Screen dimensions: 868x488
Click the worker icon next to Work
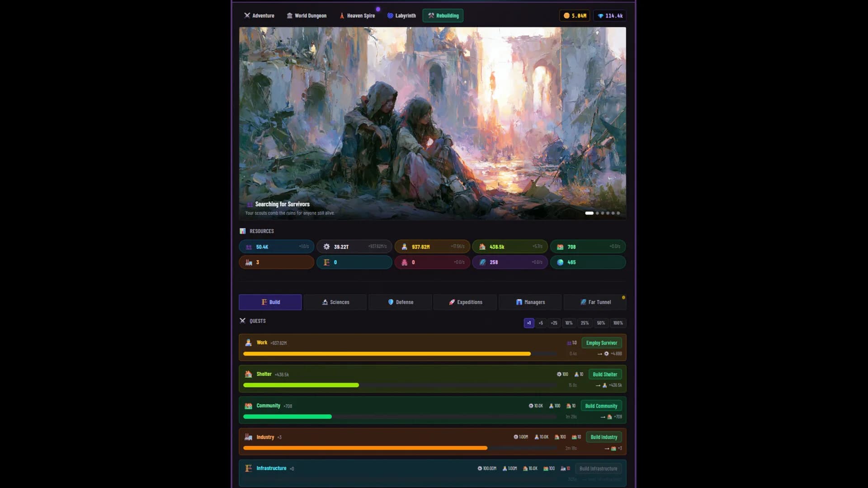[x=248, y=343]
